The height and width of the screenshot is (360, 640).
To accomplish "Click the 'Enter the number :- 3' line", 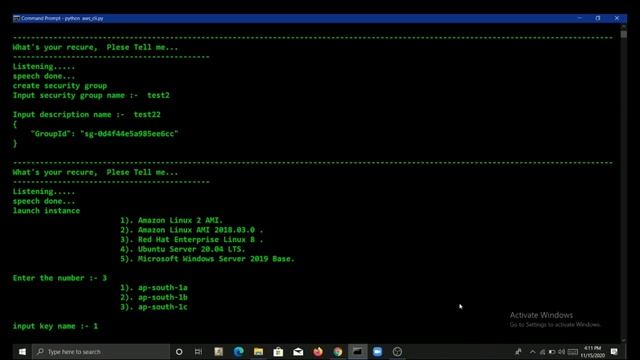I will coord(60,278).
